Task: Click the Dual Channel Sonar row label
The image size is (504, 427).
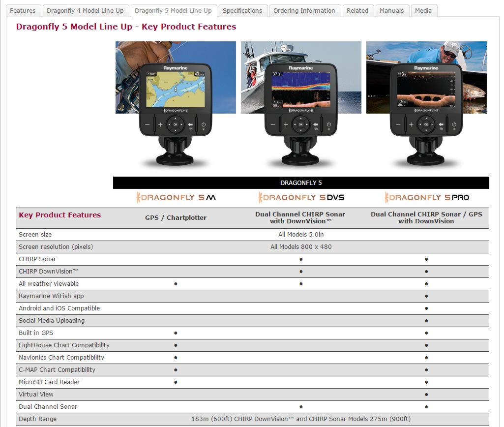Action: pos(48,406)
